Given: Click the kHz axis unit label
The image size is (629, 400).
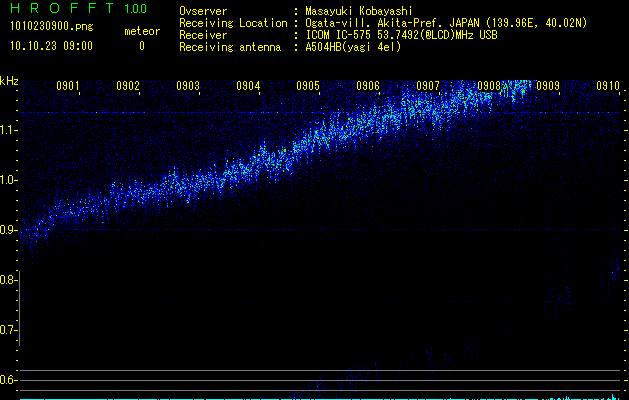Looking at the screenshot, I should 9,81.
